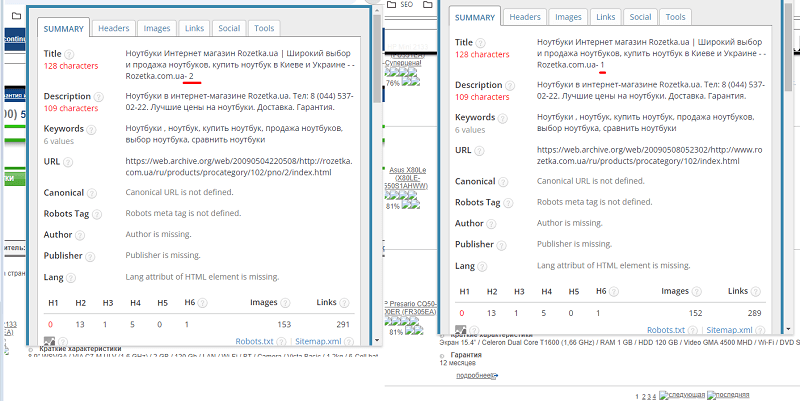
Task: Open Sitemap.xml link in left panel
Action: [318, 341]
